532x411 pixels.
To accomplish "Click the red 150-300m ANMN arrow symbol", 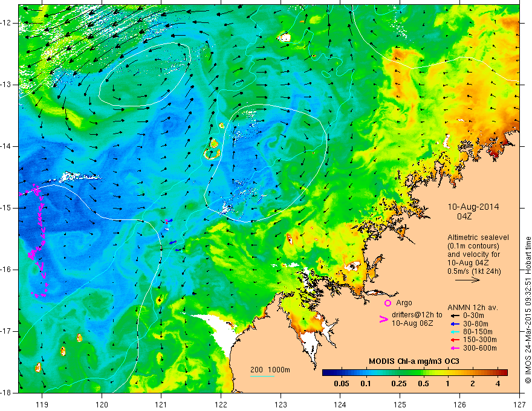I will click(455, 340).
